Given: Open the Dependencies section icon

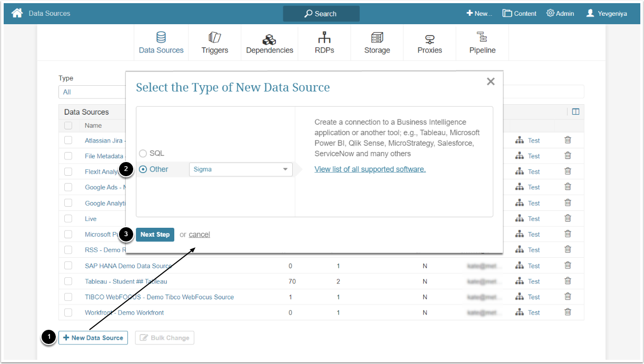Looking at the screenshot, I should click(270, 39).
